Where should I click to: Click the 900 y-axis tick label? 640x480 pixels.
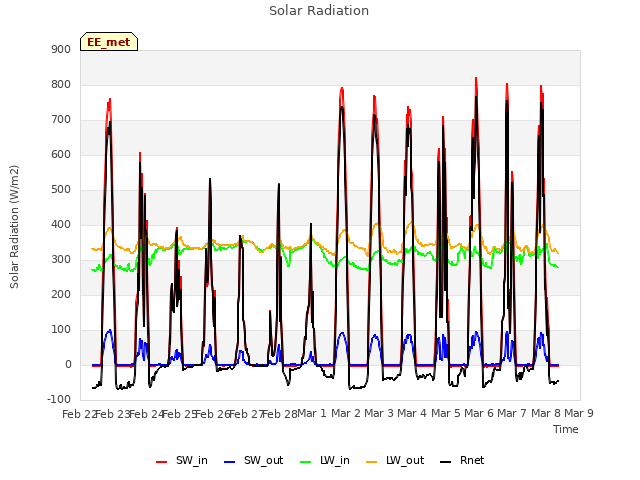[x=61, y=49]
